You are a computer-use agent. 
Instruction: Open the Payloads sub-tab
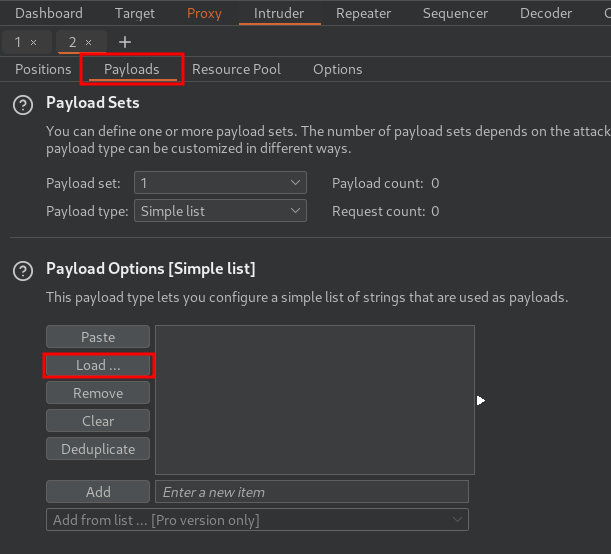pyautogui.click(x=132, y=69)
